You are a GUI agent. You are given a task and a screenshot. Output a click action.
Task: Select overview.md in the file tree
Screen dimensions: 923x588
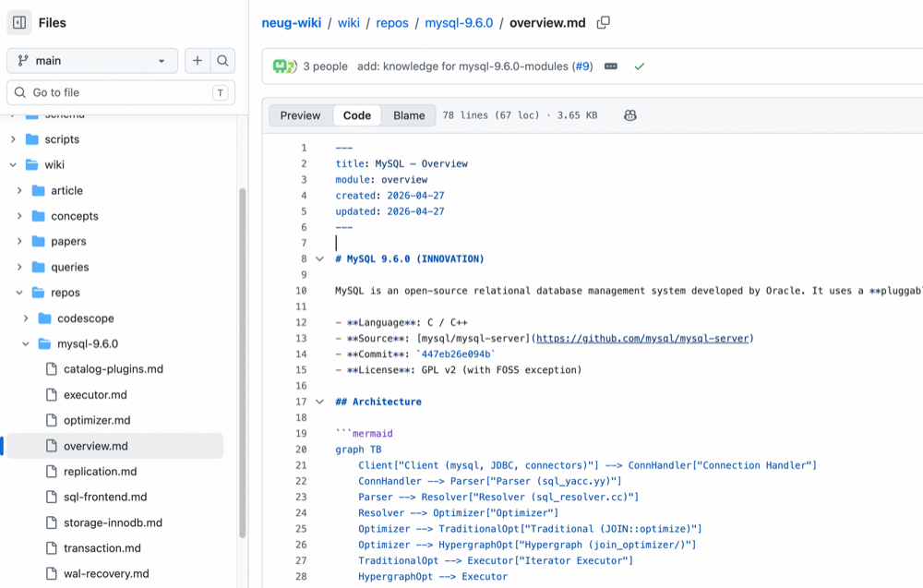[x=115, y=446]
